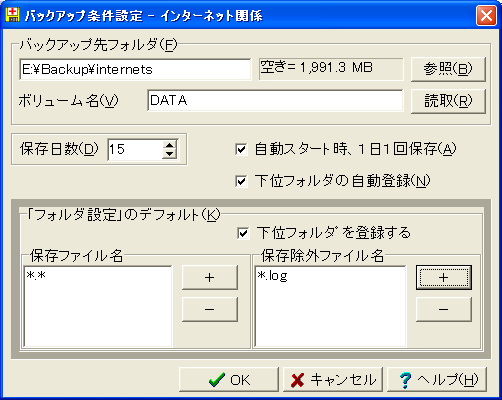Close the dialog with the red X
The image size is (502, 400).
point(486,15)
